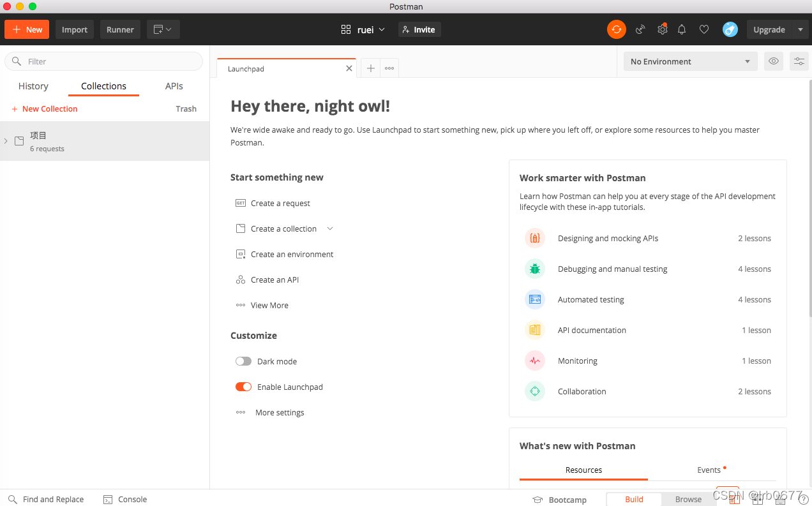Image resolution: width=812 pixels, height=506 pixels.
Task: Open More settings
Action: 280,412
